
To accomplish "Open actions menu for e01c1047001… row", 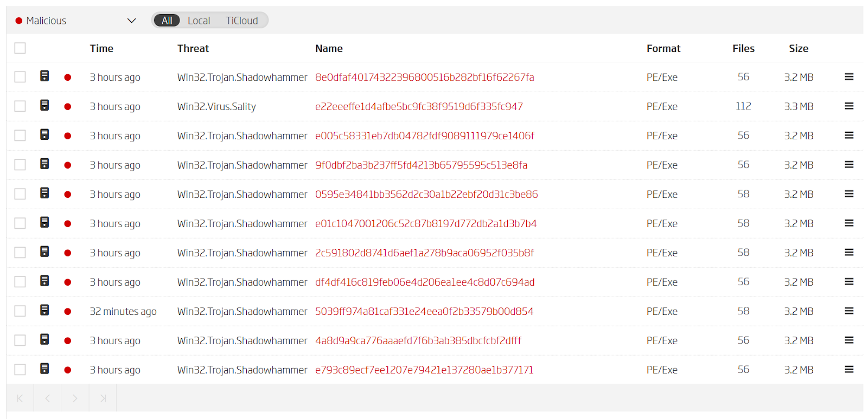I will (849, 223).
